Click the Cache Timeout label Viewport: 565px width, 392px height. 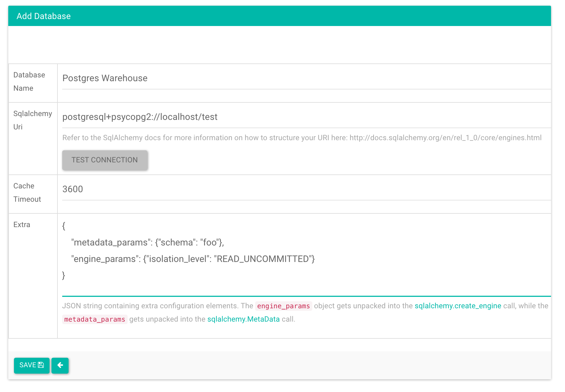pyautogui.click(x=27, y=193)
